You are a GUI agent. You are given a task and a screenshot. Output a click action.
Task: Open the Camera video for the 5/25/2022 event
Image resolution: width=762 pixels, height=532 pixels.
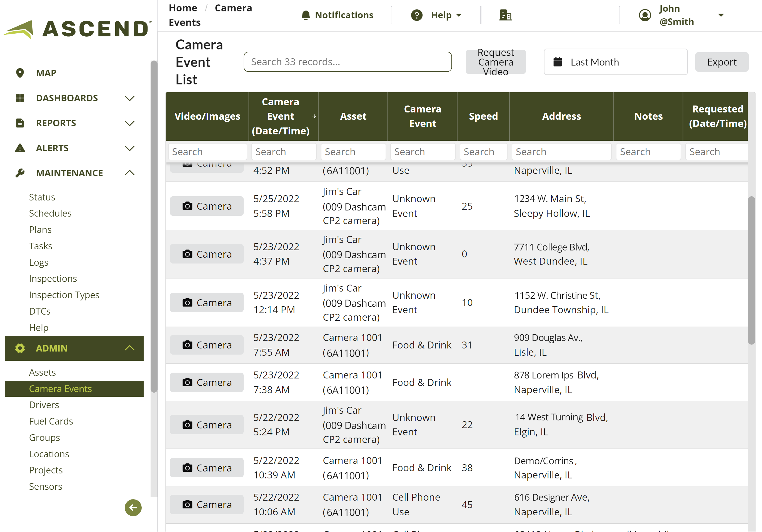(206, 206)
